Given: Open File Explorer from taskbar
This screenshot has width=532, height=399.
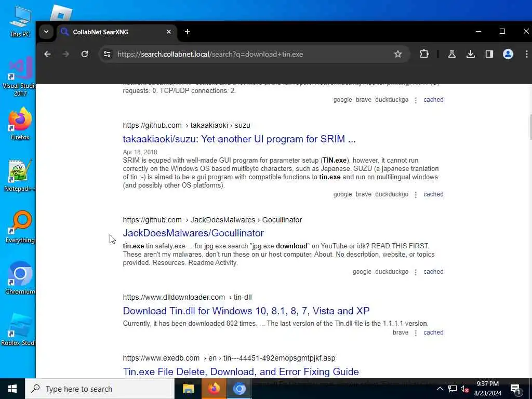Looking at the screenshot, I should click(188, 389).
